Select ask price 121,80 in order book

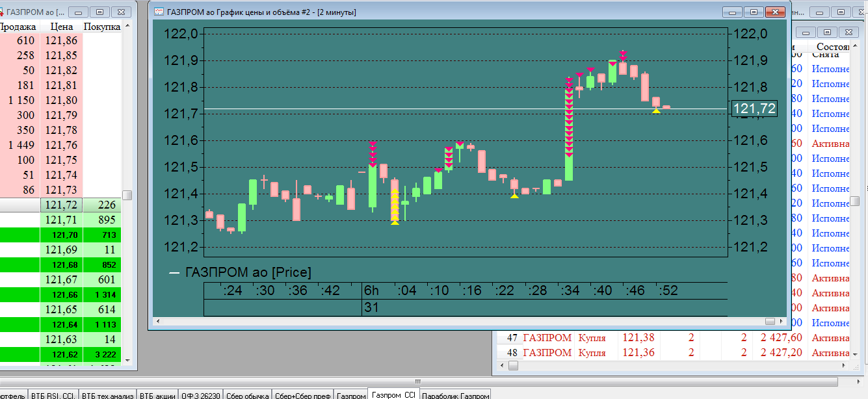[x=61, y=100]
